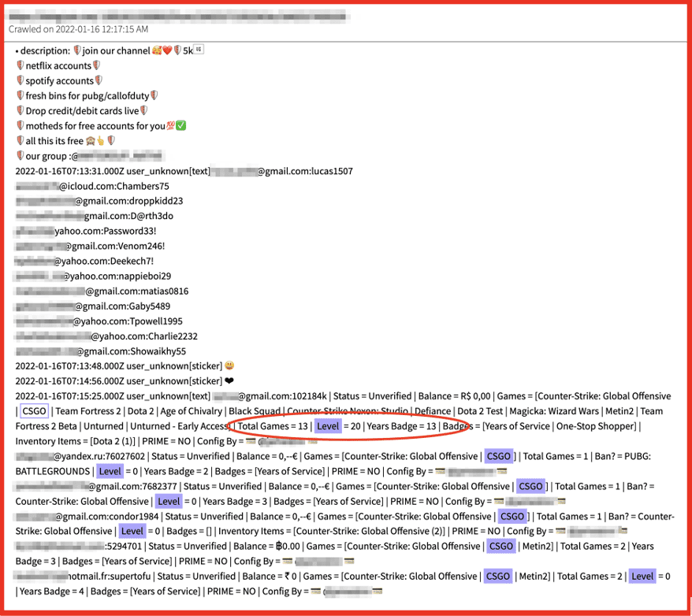
Task: Click the outlined CSGO tag before Team Fortress 2
Action: click(x=34, y=411)
